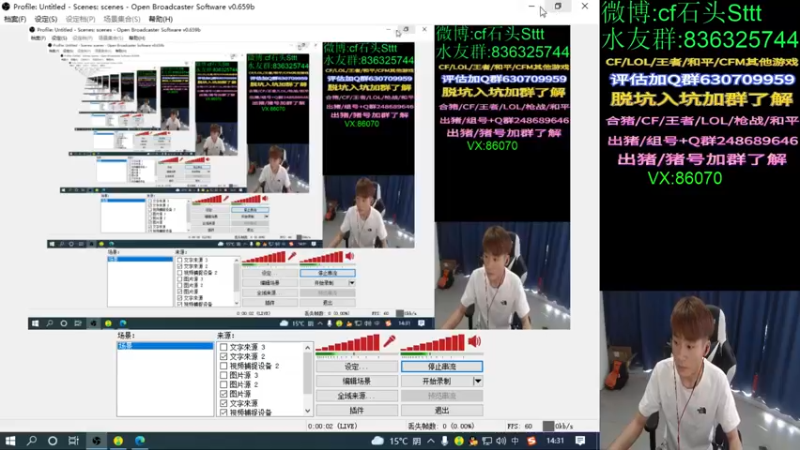Mute the microphone with the mic icon

pos(389,341)
